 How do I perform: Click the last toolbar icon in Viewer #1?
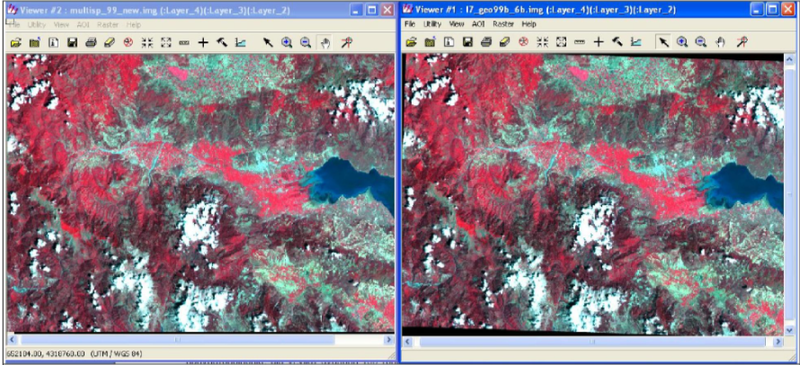tap(742, 43)
